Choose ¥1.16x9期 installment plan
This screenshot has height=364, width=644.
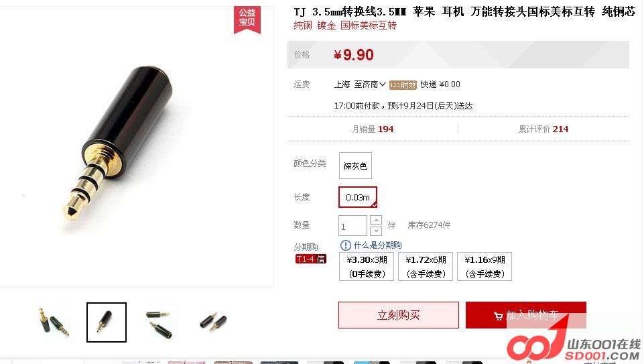coord(485,267)
